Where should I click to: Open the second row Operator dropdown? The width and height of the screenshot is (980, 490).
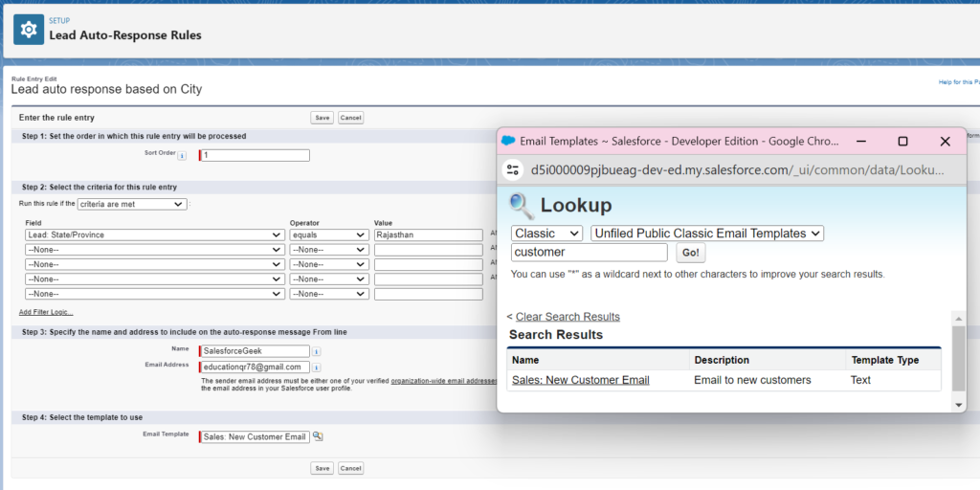pyautogui.click(x=329, y=250)
